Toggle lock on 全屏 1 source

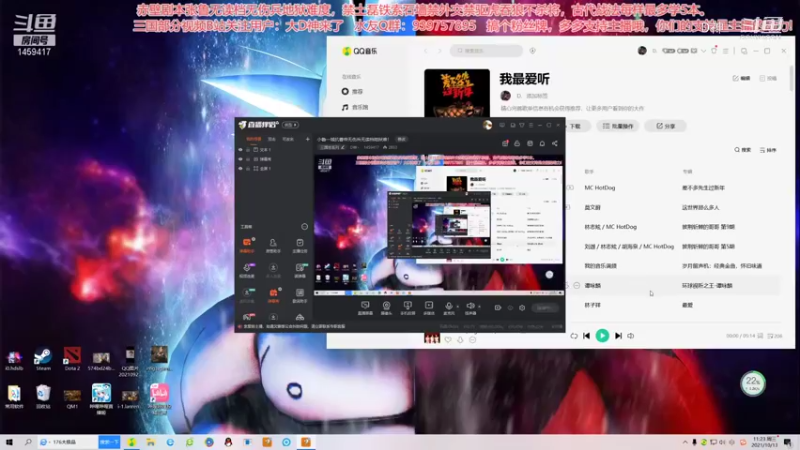coord(248,168)
